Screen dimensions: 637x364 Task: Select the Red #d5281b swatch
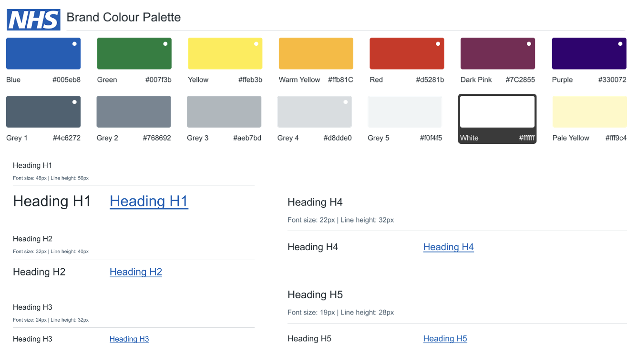[x=407, y=53]
